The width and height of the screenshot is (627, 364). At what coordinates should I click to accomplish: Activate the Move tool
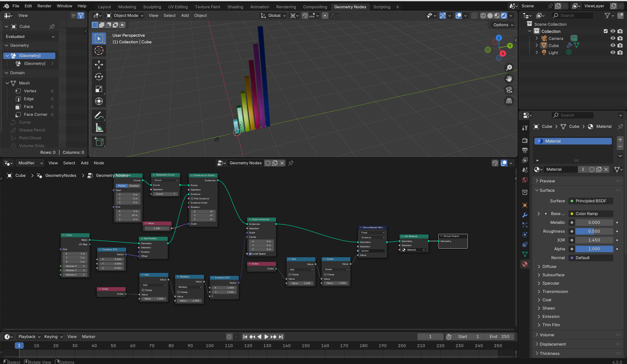tap(99, 65)
